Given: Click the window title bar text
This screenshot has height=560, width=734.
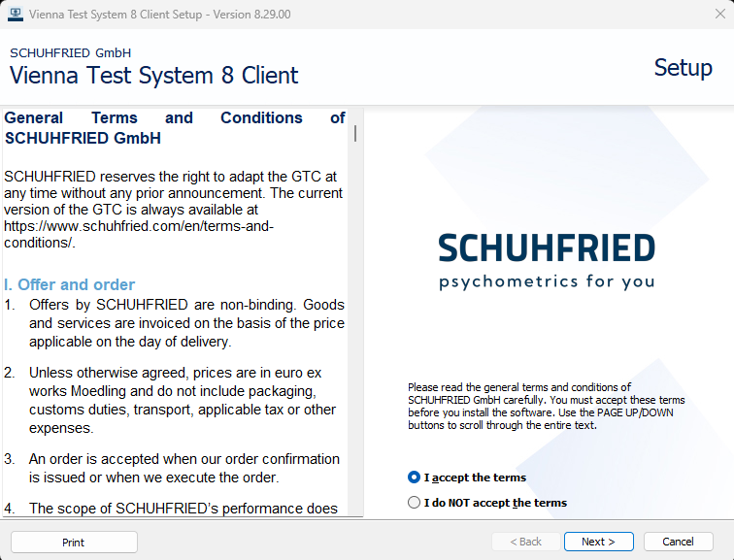Looking at the screenshot, I should coord(159,15).
